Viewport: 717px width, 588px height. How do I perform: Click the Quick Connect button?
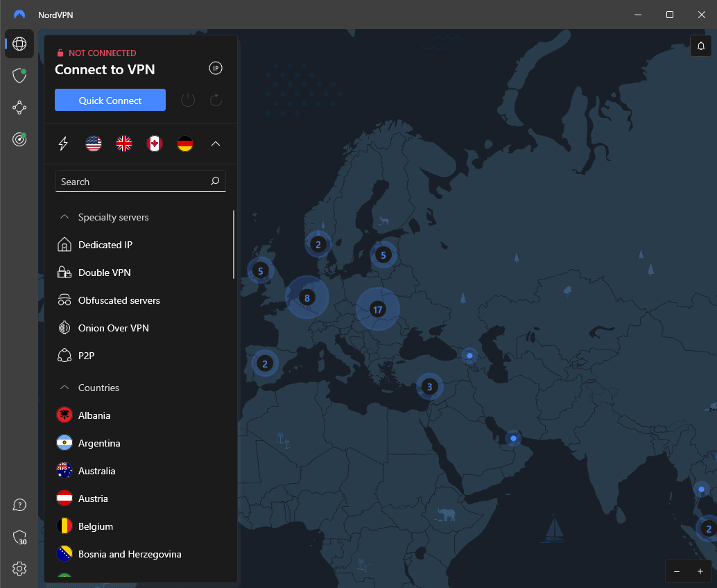[110, 100]
